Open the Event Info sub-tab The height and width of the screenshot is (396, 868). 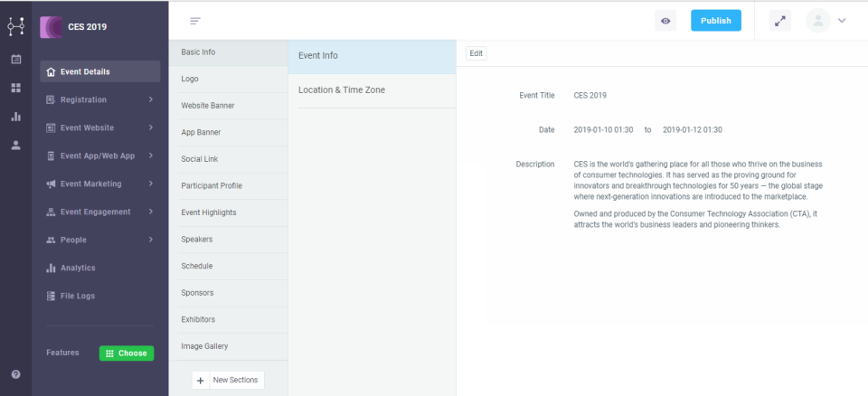click(372, 56)
